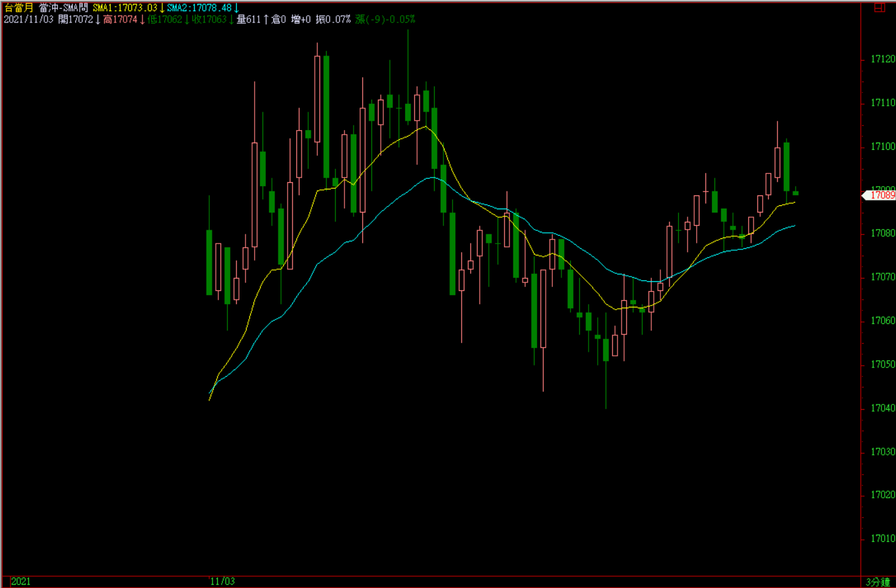Click the 17020 price axis label

point(883,495)
